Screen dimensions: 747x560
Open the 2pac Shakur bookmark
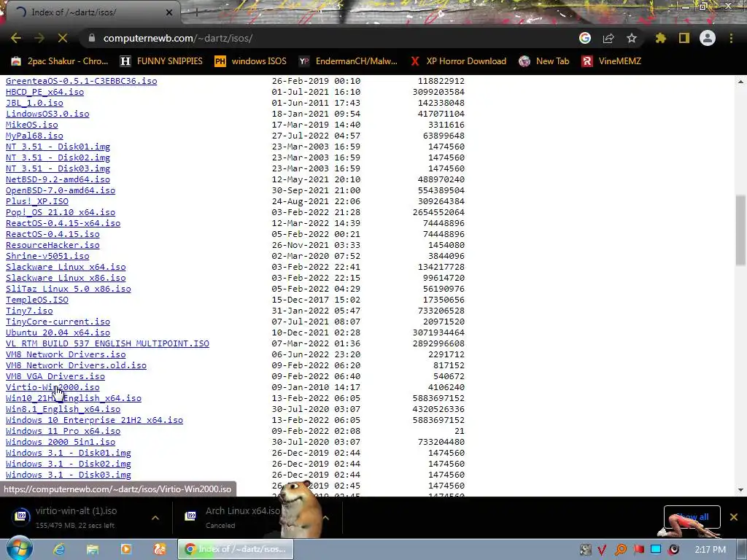(60, 61)
